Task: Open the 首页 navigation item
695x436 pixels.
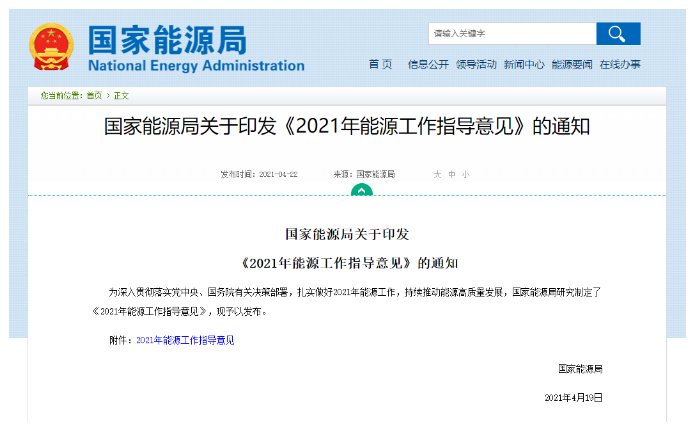Action: pyautogui.click(x=380, y=65)
